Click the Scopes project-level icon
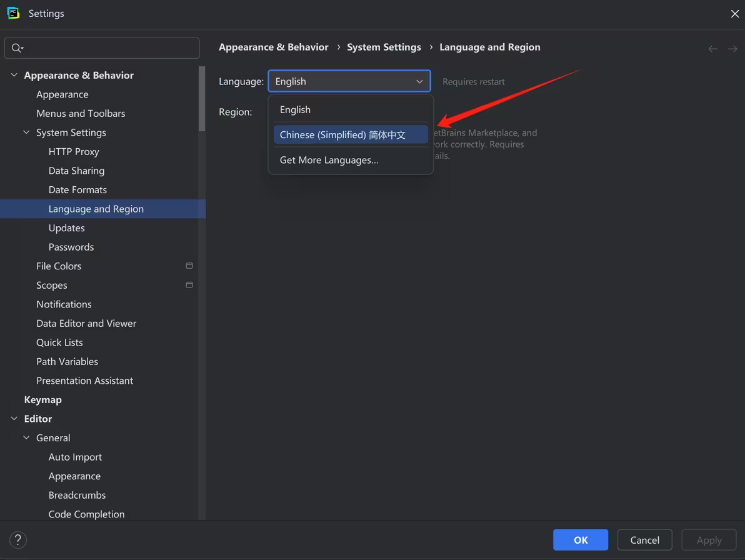The image size is (745, 560). pyautogui.click(x=189, y=285)
